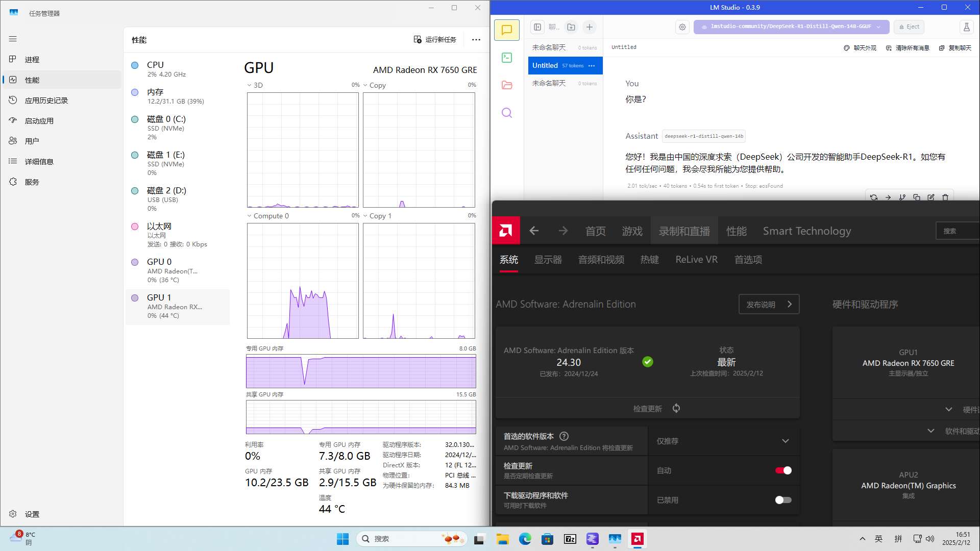The image size is (980, 551).
Task: Eject the loaded model
Action: (909, 27)
